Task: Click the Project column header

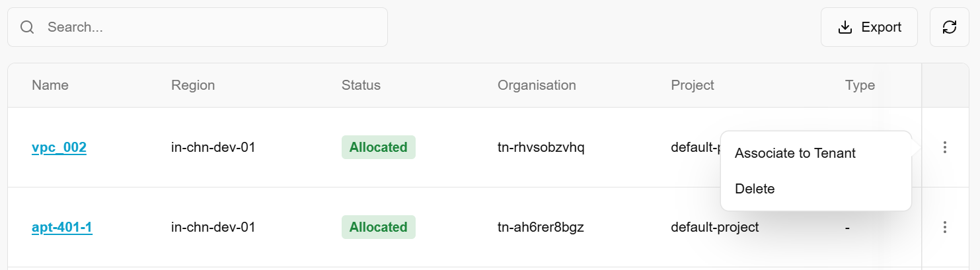Action: [693, 85]
